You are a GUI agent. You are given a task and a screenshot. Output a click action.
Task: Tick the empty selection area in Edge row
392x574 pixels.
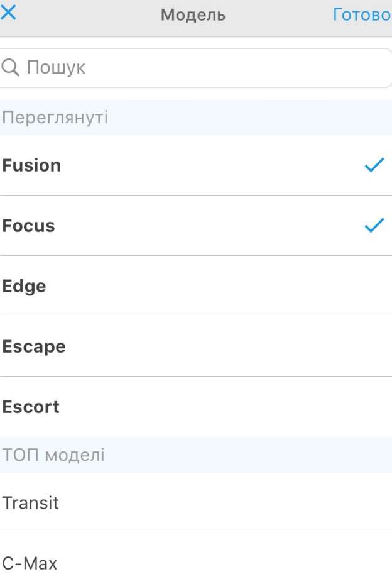coord(374,286)
